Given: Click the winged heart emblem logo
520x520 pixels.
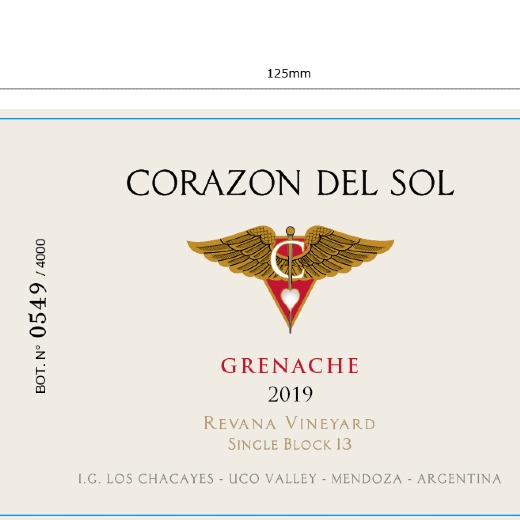Looking at the screenshot, I should coord(290,279).
